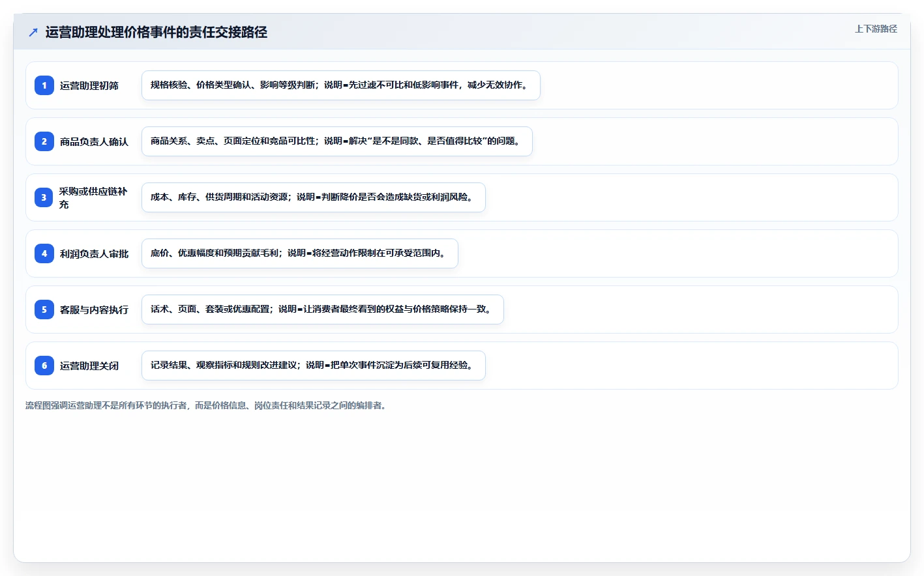Viewport: 924px width, 576px height.
Task: Click the 采购或供应链补充 step label
Action: click(93, 197)
